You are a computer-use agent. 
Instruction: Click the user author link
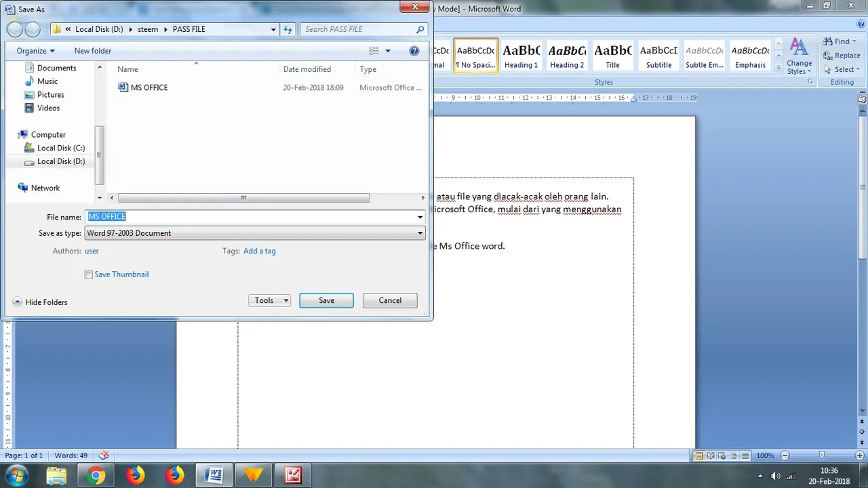coord(92,251)
